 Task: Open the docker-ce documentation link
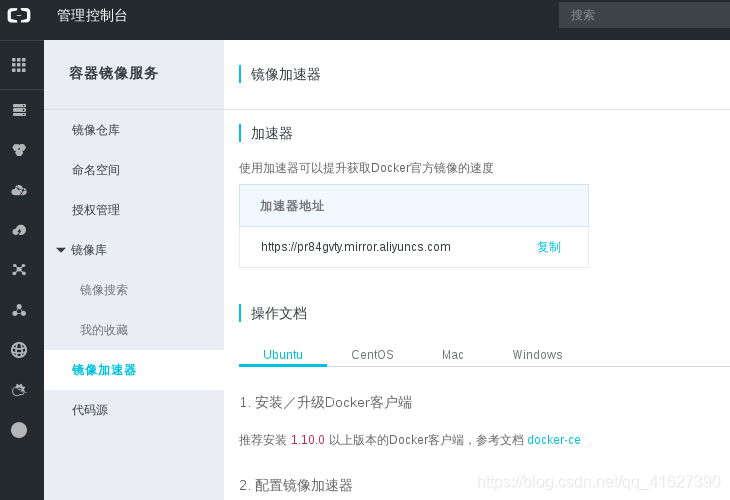click(x=554, y=440)
